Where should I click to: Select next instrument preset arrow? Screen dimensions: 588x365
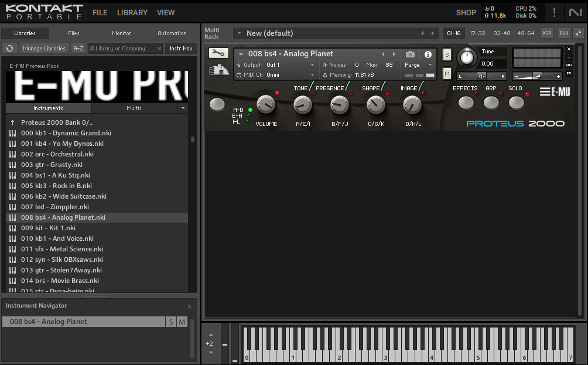tap(394, 54)
